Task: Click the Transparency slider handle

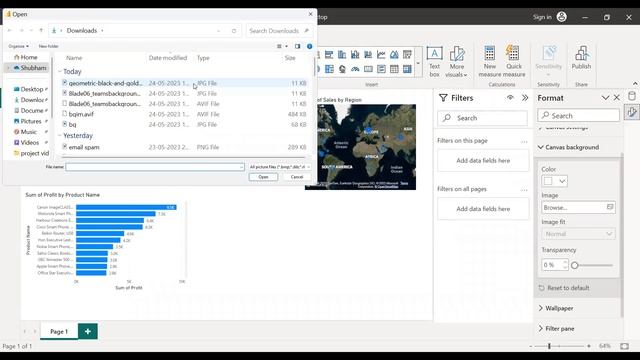Action: click(x=575, y=265)
